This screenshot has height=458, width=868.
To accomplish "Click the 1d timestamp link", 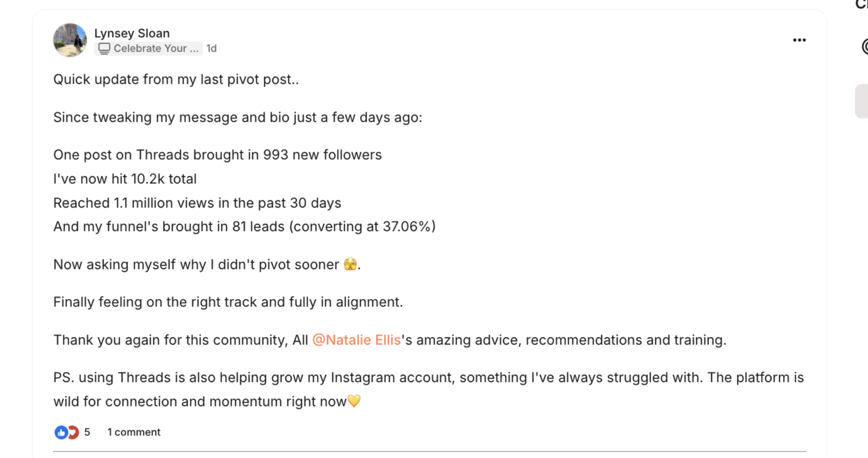I will coord(211,48).
